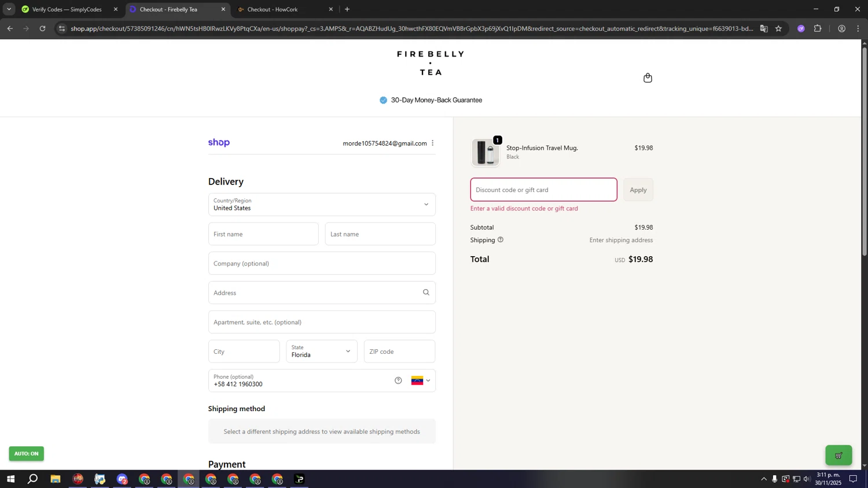868x488 pixels.
Task: Click the Firebelly Tea logo
Action: coord(430,63)
